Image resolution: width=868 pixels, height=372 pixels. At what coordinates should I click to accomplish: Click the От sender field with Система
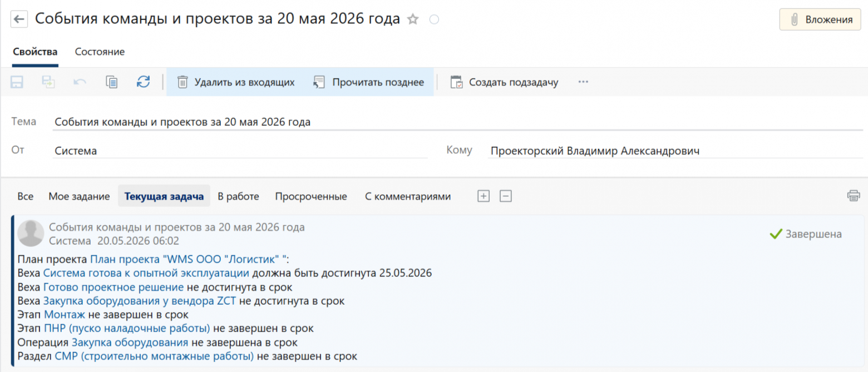point(240,151)
